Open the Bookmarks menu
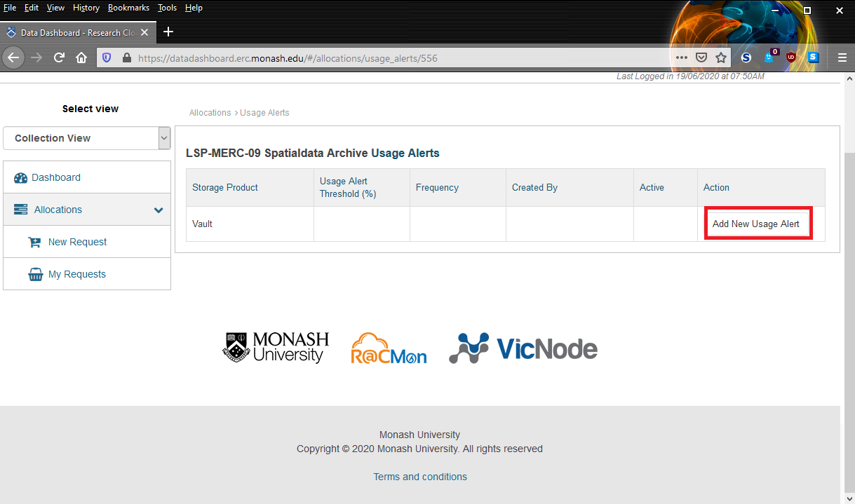 (x=128, y=8)
